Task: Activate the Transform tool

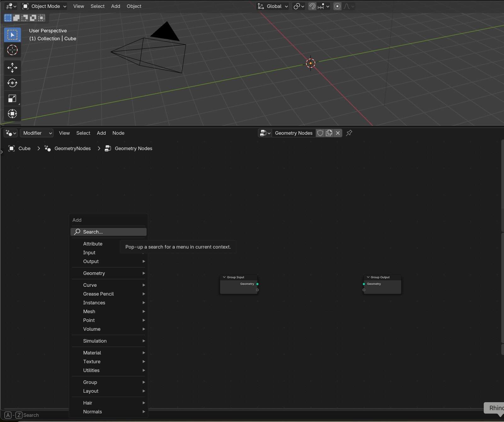Action: click(x=12, y=114)
